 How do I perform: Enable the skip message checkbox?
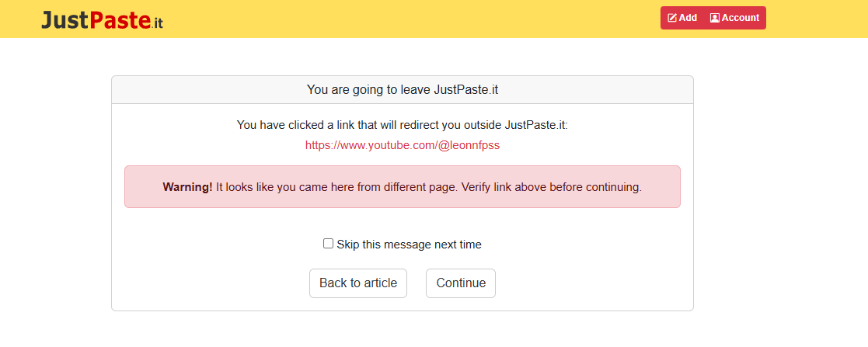pos(328,244)
